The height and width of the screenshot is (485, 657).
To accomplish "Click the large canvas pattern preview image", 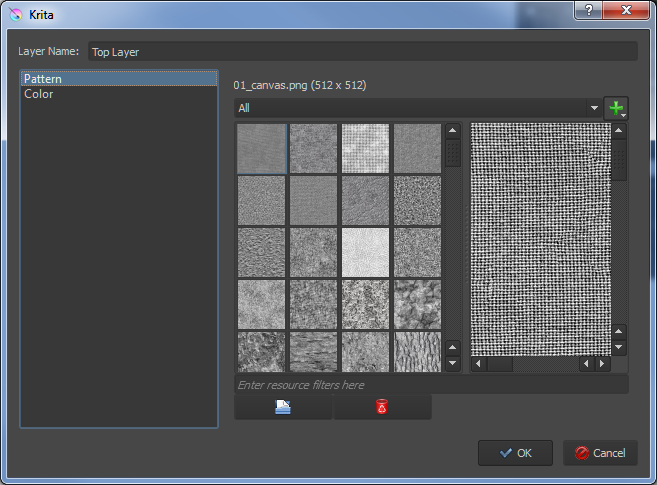I will [x=541, y=239].
